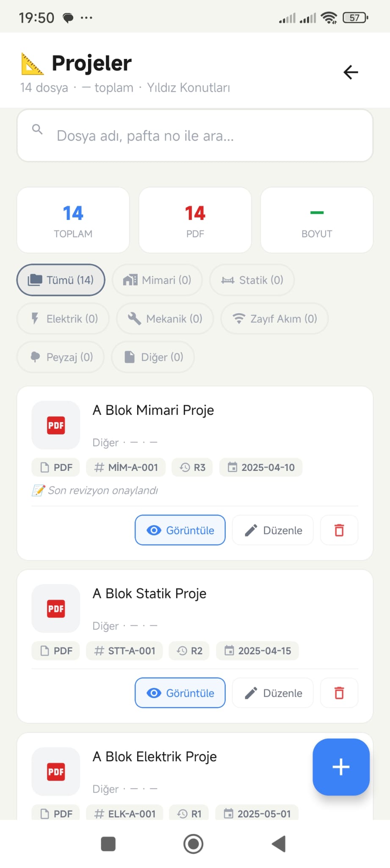Show only Elektrik projects
Image resolution: width=390 pixels, height=868 pixels.
click(x=64, y=319)
